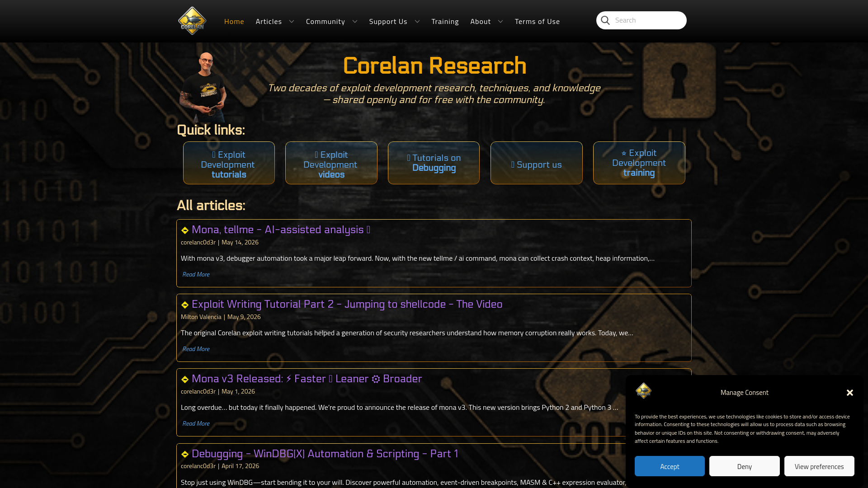Viewport: 868px width, 488px height.
Task: Click diamond icon beside Mona, tellme article
Action: tap(185, 230)
